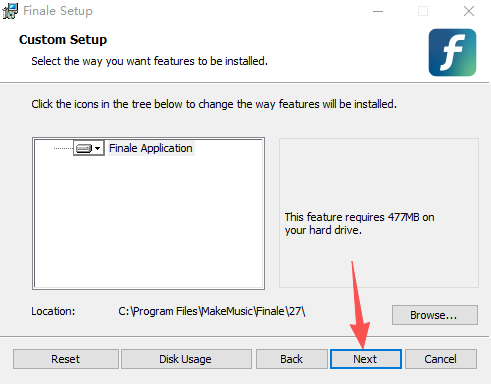This screenshot has height=384, width=491.
Task: Click the Custom Setup heading
Action: click(x=63, y=40)
